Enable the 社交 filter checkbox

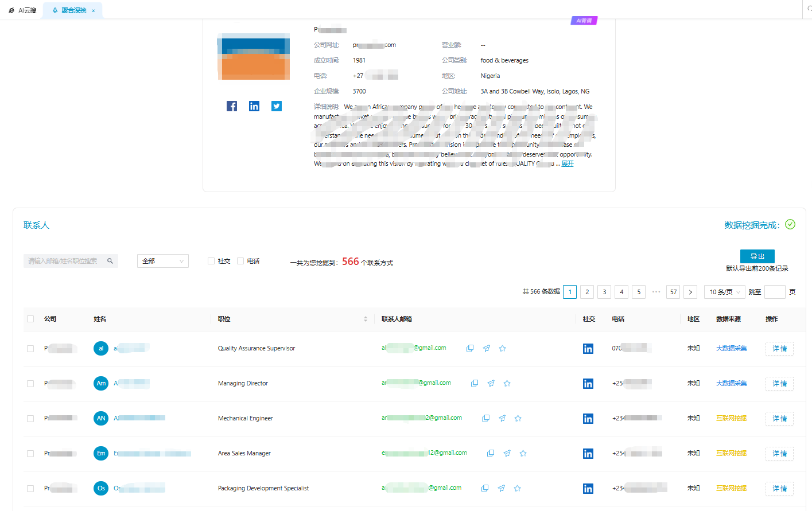(x=211, y=261)
